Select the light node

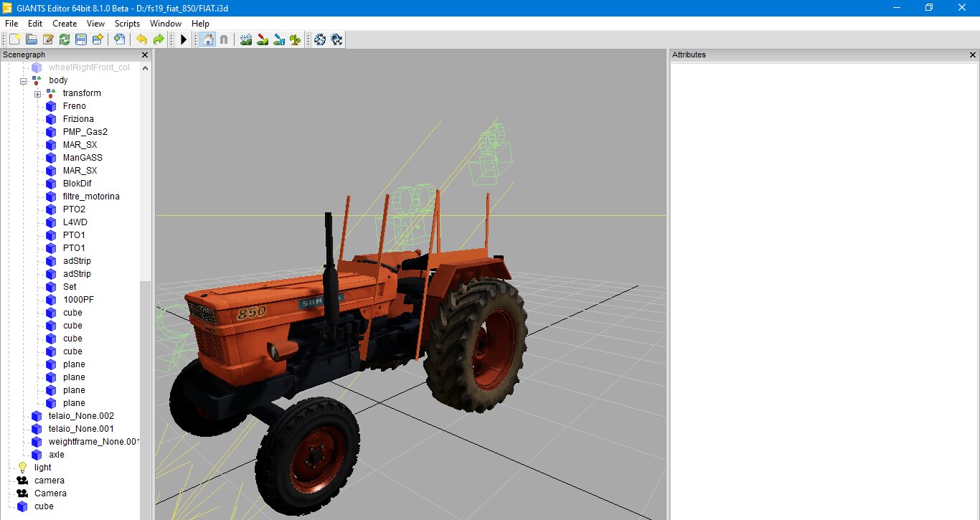coord(42,468)
